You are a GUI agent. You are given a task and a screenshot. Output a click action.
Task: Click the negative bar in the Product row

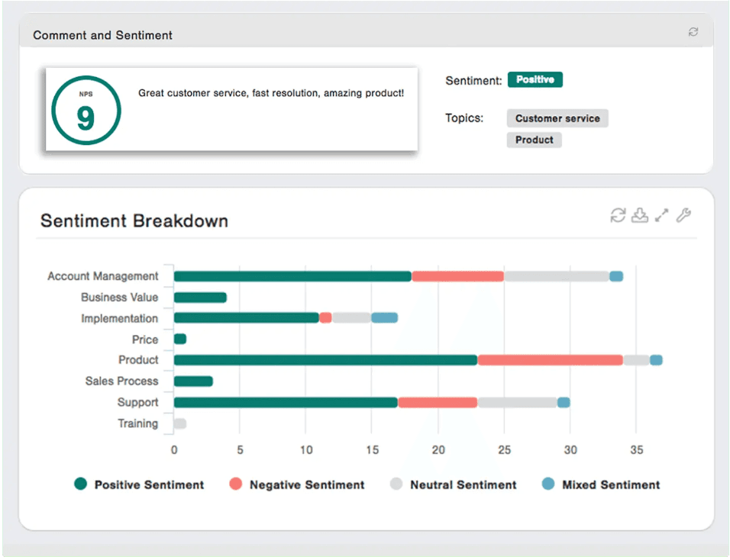point(551,360)
